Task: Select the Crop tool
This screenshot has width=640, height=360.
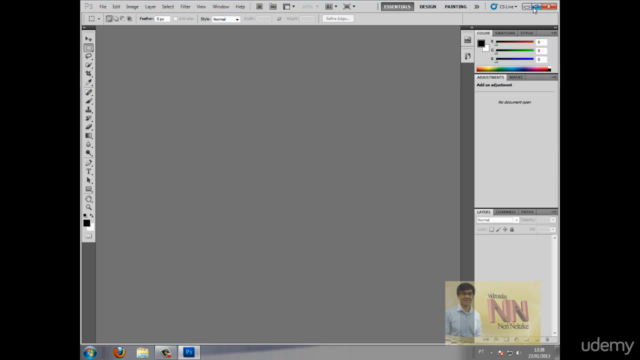Action: pos(89,73)
